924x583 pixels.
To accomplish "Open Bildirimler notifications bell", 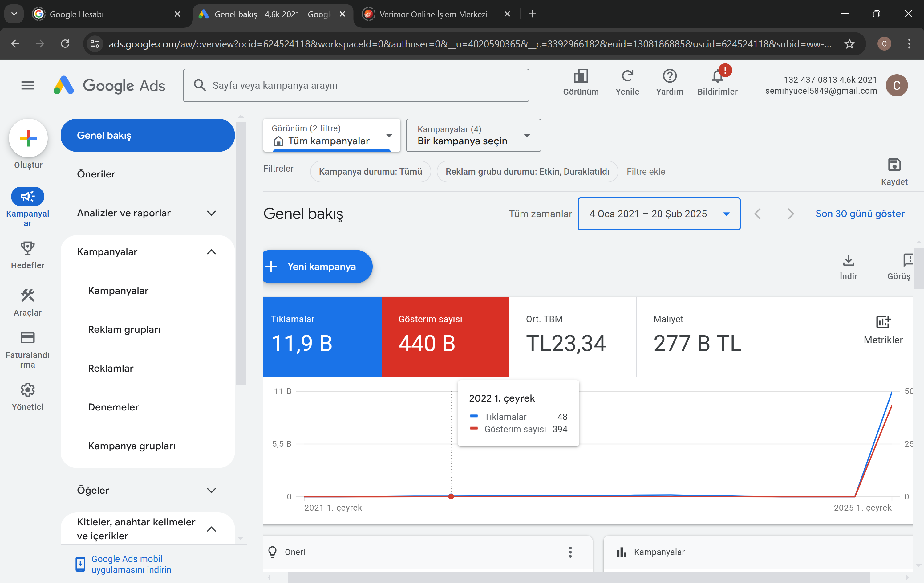I will [x=717, y=76].
